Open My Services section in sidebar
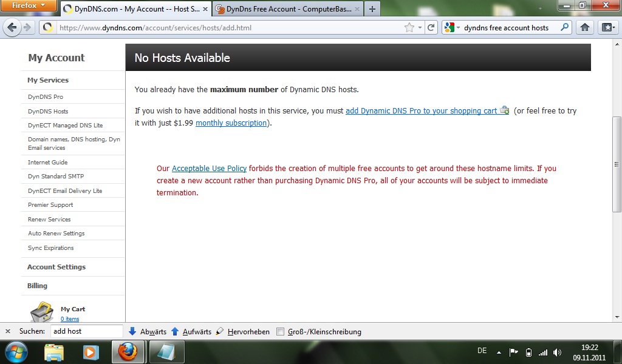 pyautogui.click(x=48, y=80)
